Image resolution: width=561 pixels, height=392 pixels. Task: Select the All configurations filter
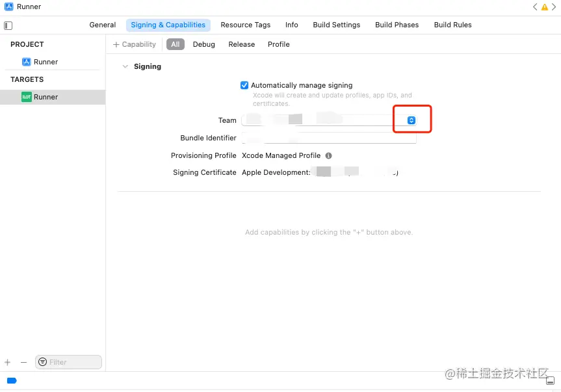pyautogui.click(x=176, y=44)
